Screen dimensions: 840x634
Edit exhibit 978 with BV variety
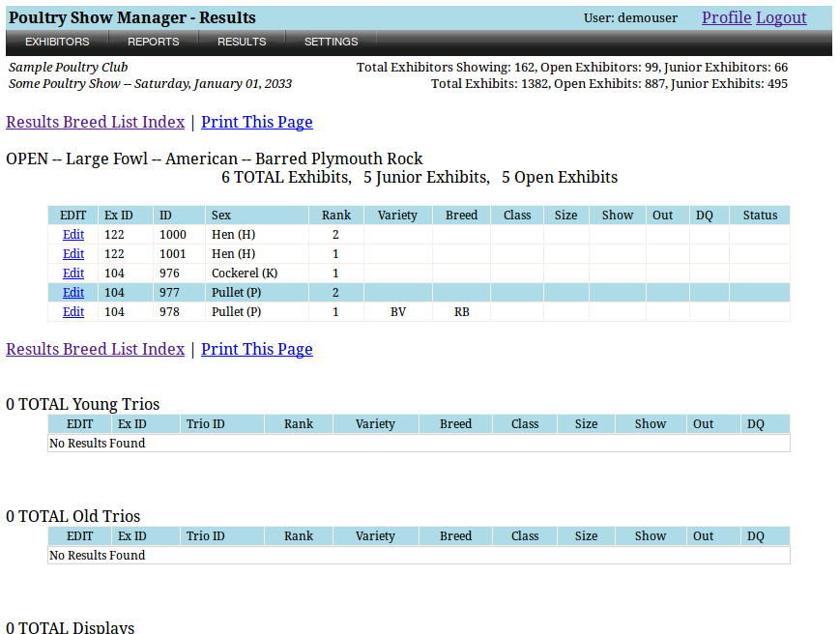72,311
